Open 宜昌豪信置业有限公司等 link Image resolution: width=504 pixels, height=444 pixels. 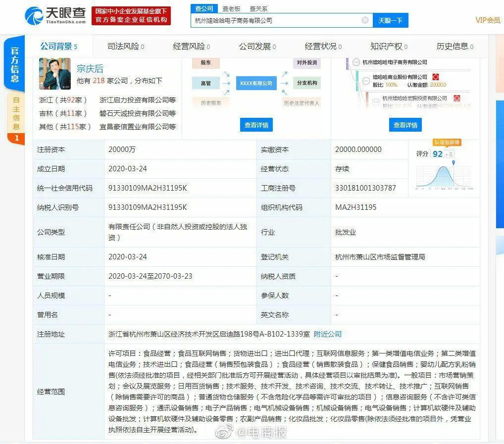[138, 127]
